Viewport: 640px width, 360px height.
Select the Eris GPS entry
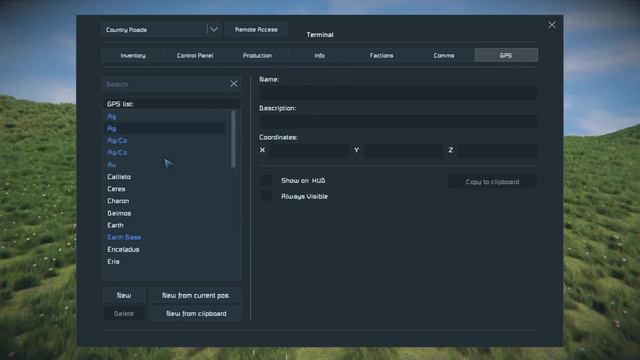[165, 261]
